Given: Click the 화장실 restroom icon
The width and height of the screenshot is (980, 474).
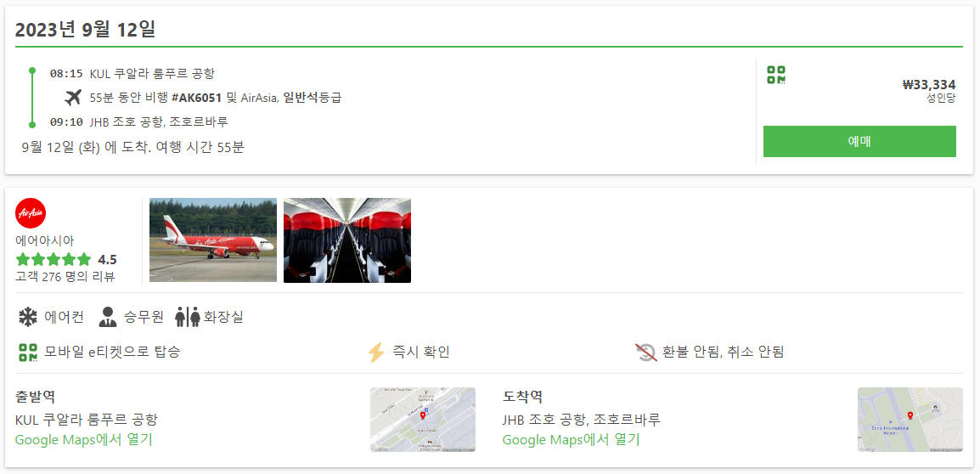Looking at the screenshot, I should pyautogui.click(x=187, y=317).
